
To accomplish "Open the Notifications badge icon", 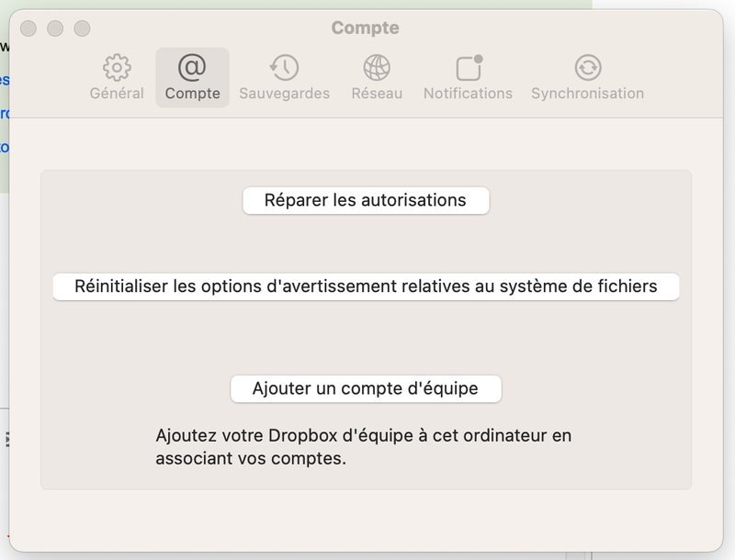I will [x=469, y=68].
